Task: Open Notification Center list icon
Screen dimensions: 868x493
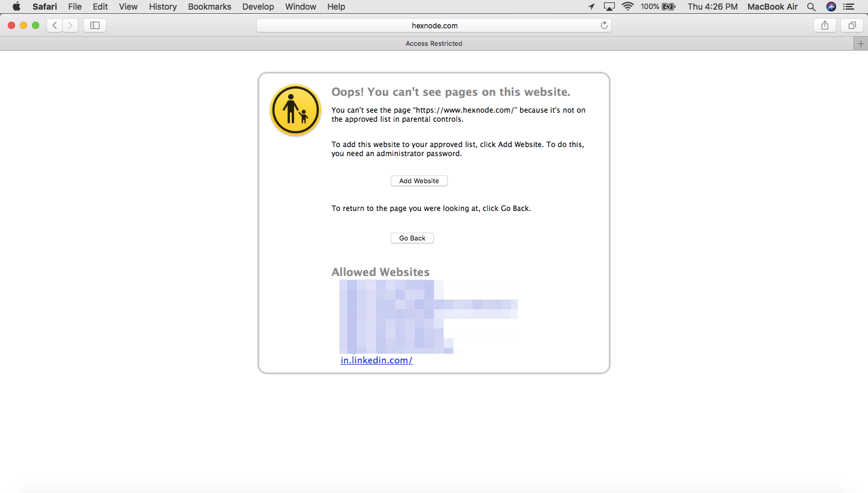Action: [x=849, y=7]
